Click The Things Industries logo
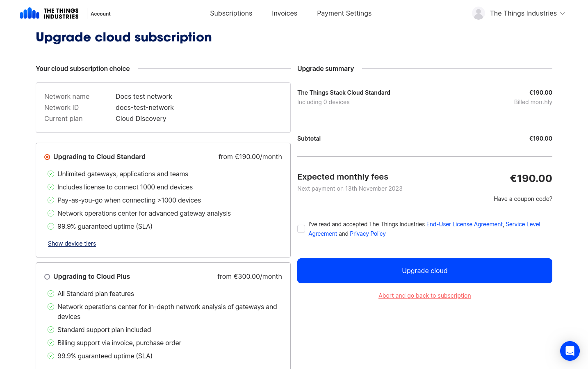588x369 pixels. click(49, 13)
